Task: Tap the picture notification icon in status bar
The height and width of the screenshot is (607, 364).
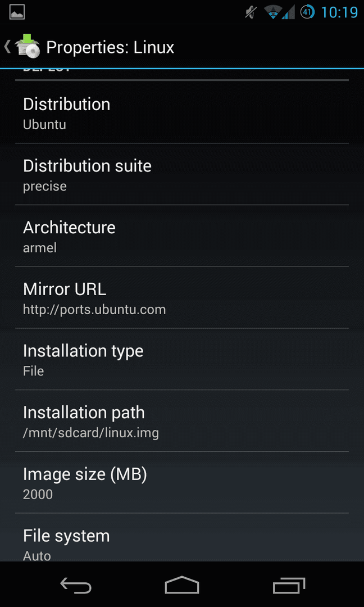Action: tap(17, 12)
